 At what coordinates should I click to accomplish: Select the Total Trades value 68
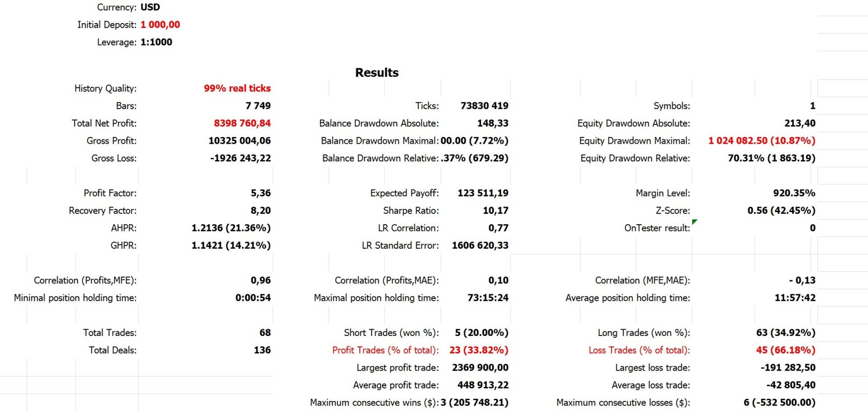265,333
